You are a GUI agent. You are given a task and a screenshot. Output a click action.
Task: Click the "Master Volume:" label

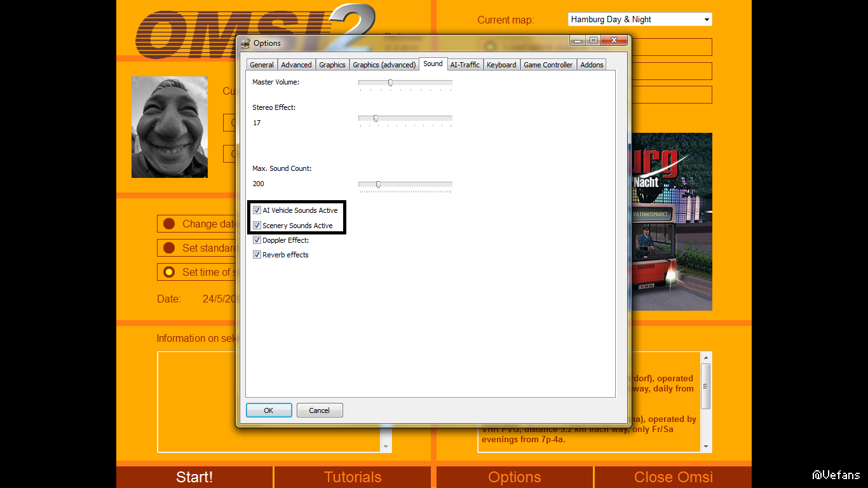[276, 82]
